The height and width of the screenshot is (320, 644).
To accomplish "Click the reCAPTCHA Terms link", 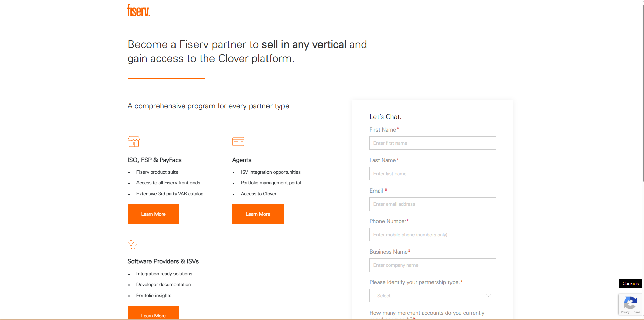I will (x=636, y=312).
